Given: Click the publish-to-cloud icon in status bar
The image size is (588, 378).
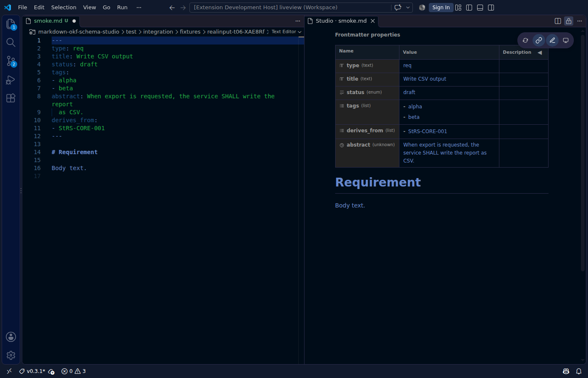Looking at the screenshot, I should click(x=51, y=371).
